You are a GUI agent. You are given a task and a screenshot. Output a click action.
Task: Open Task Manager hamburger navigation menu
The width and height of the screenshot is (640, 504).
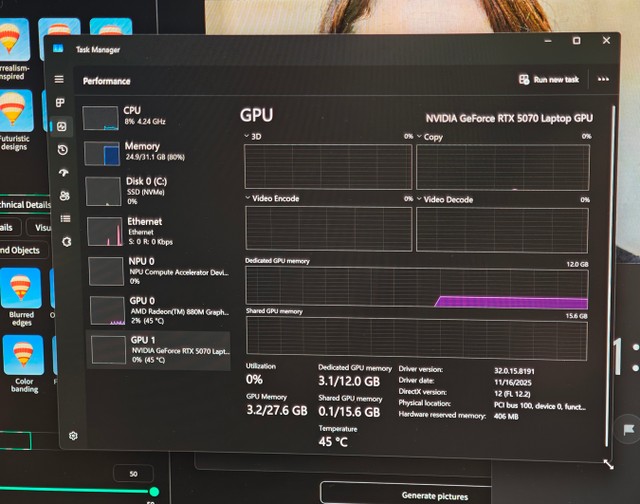click(x=59, y=79)
